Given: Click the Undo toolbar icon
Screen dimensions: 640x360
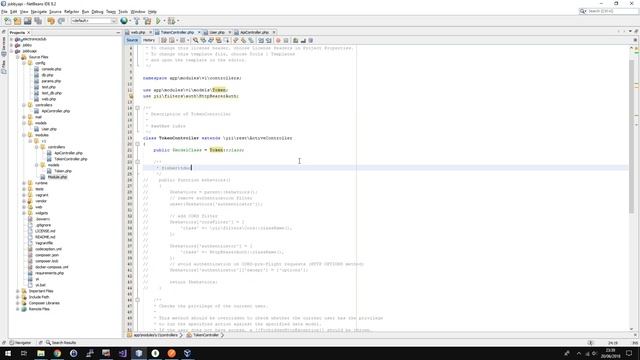Looking at the screenshot, I should tap(51, 21).
